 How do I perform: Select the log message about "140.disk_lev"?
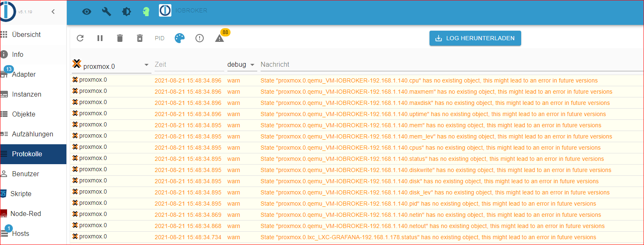435,192
